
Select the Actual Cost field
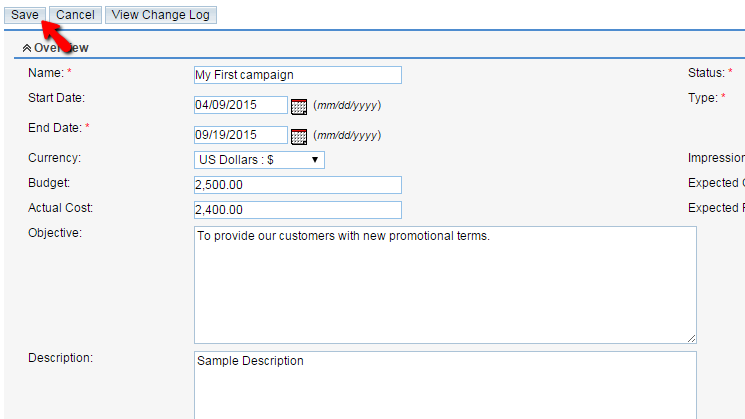297,210
